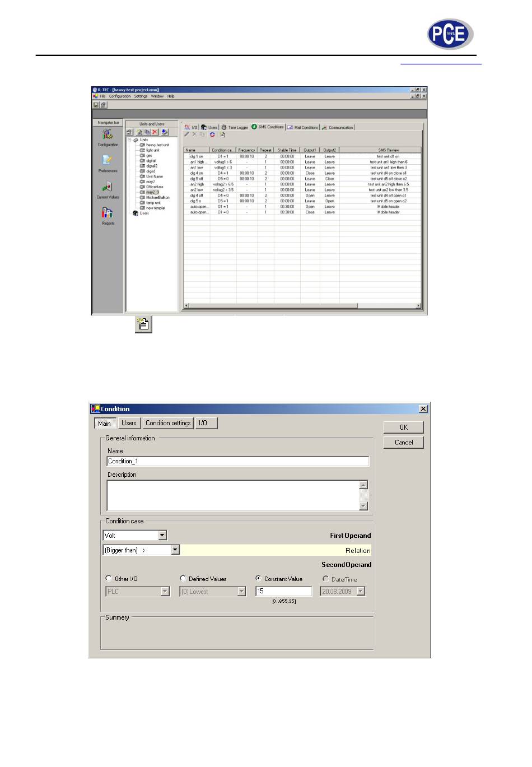This screenshot has height=767, width=532.
Task: Click the Save icon in R-TEC toolbar
Action: [x=96, y=105]
